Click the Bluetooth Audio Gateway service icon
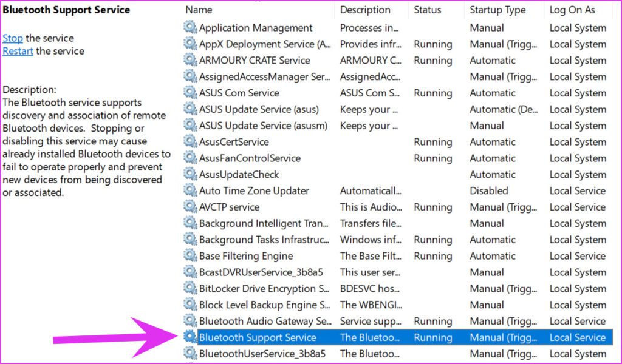 188,321
